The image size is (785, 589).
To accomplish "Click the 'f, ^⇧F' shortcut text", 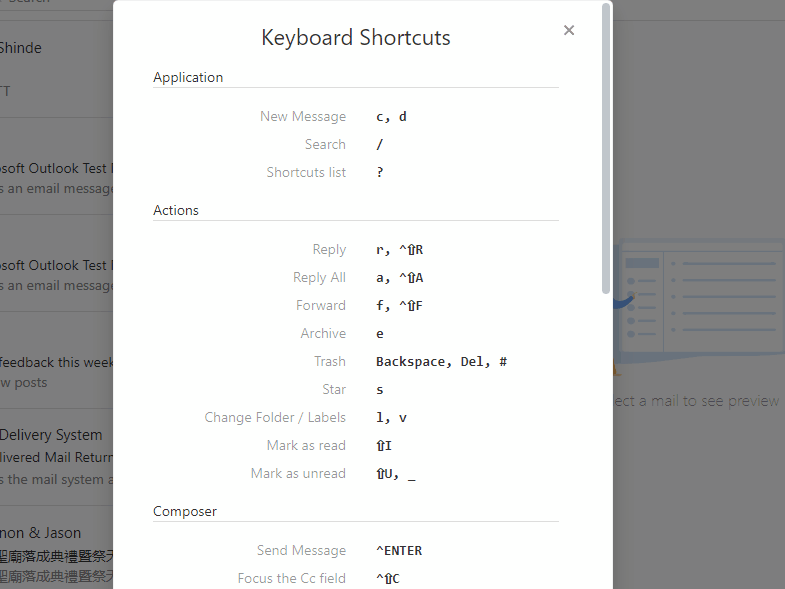I will pos(400,306).
